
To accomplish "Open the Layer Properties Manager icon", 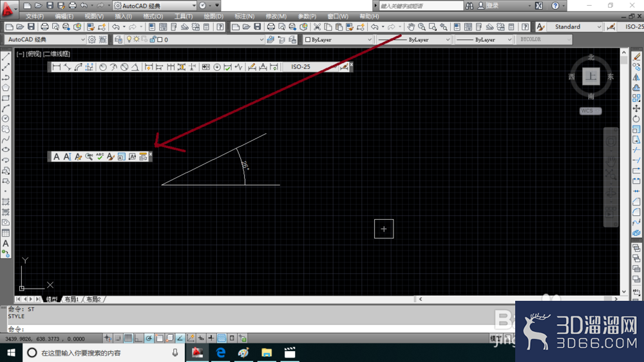I will [x=118, y=39].
